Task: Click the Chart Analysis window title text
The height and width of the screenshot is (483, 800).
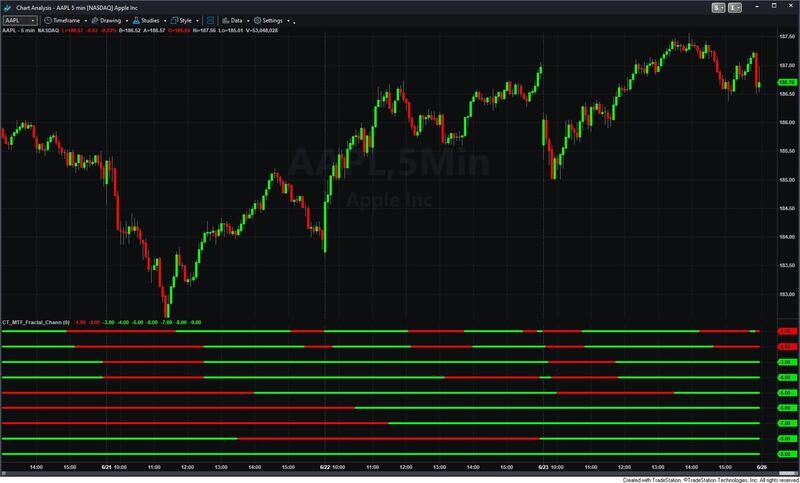Action: tap(77, 8)
